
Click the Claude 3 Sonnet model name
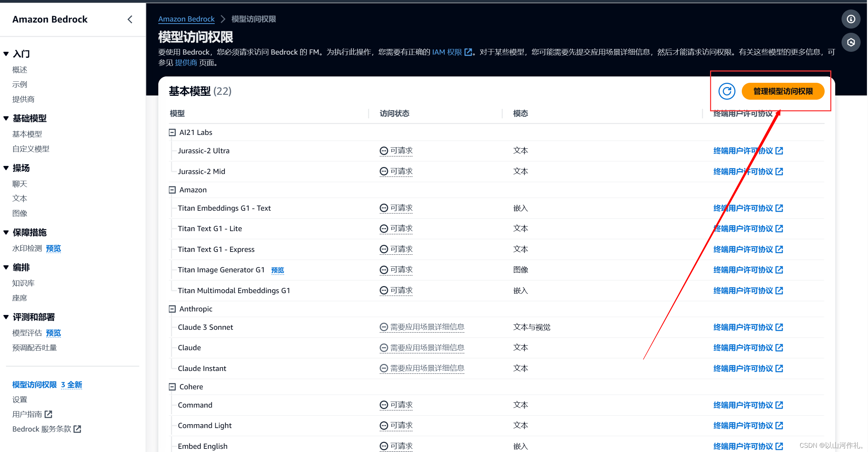[205, 327]
